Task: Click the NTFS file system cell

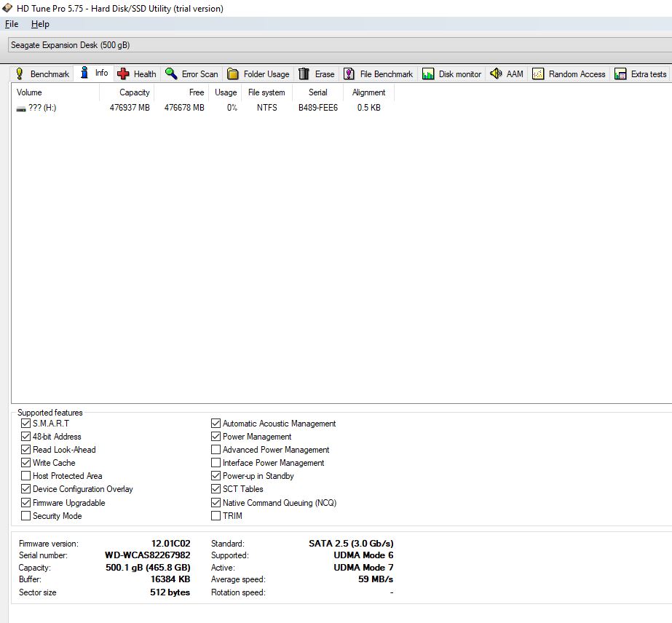Action: 267,108
